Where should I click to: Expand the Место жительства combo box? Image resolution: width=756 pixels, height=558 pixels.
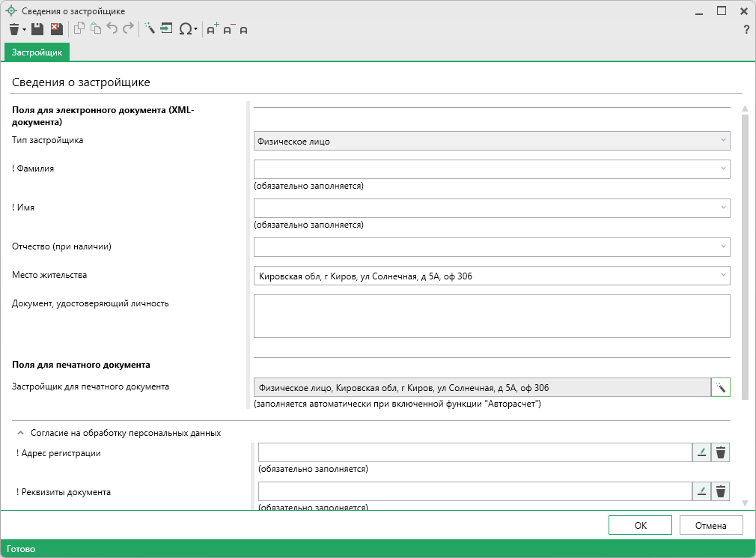pos(723,276)
